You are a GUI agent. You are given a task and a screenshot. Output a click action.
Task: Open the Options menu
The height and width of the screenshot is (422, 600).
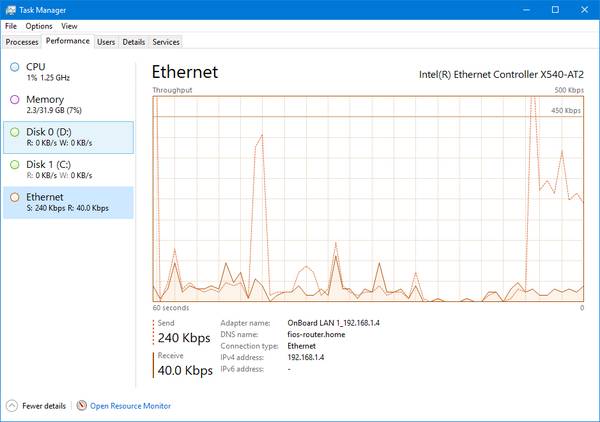point(39,26)
